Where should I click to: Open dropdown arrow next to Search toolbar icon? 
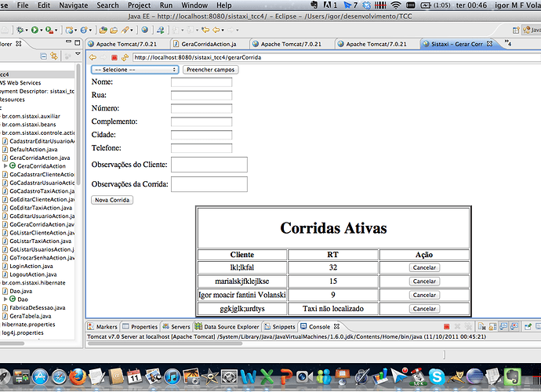tap(132, 31)
